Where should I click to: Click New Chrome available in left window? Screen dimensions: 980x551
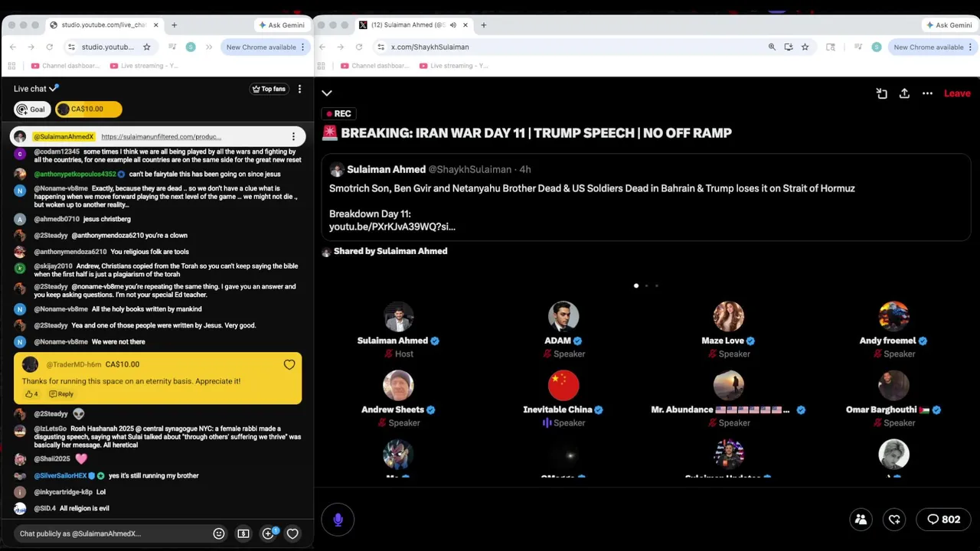(265, 47)
